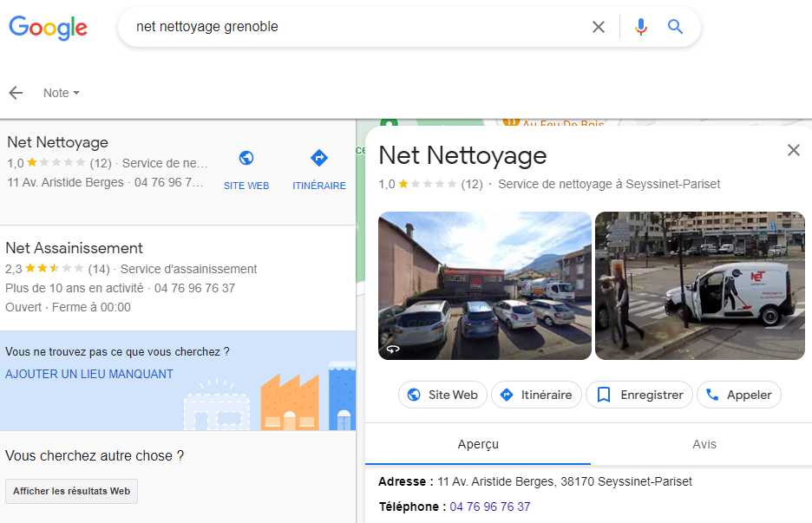812x523 pixels.
Task: Click 'Vous ne trouvez pas ce que vous cherchez ?' text
Action: click(x=117, y=351)
